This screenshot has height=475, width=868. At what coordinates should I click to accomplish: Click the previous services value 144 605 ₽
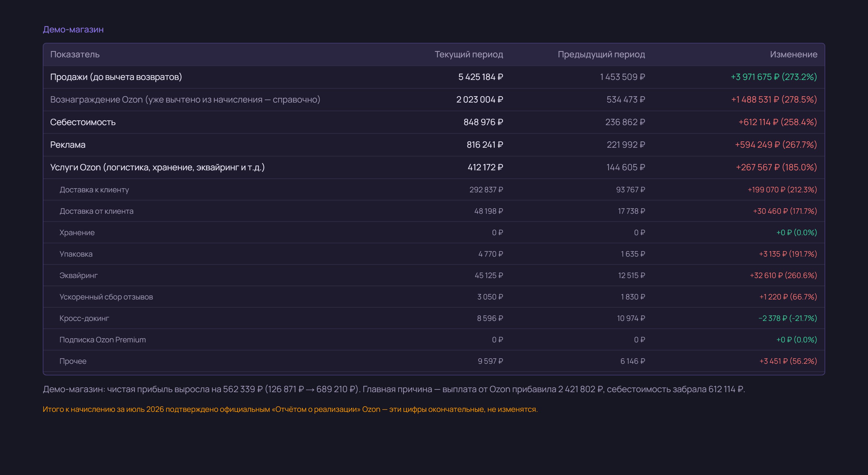[x=625, y=167]
